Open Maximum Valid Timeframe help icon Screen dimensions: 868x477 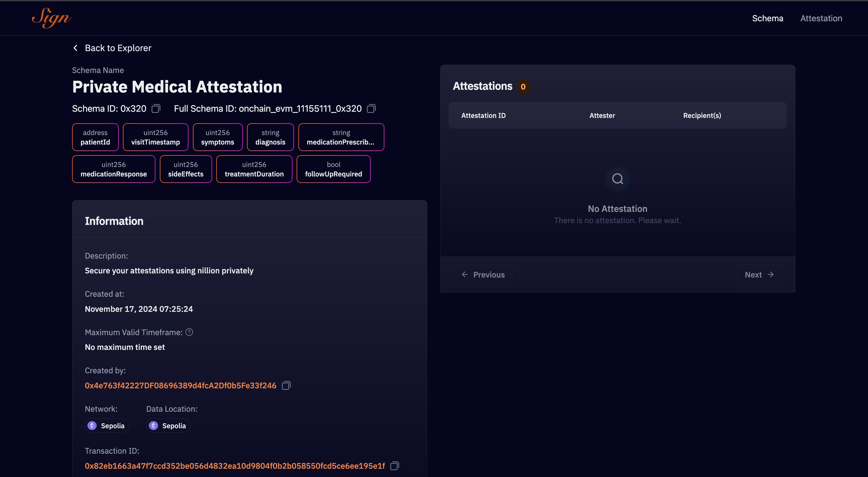(189, 332)
